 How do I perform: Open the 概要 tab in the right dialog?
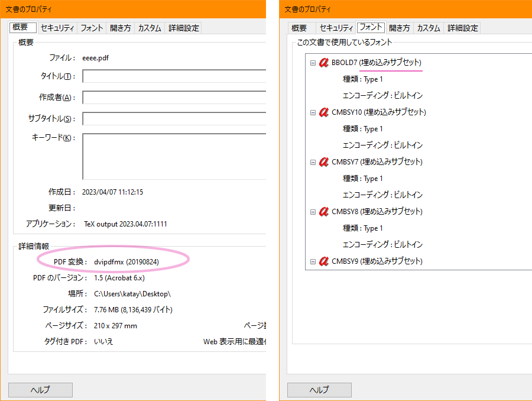pyautogui.click(x=300, y=28)
